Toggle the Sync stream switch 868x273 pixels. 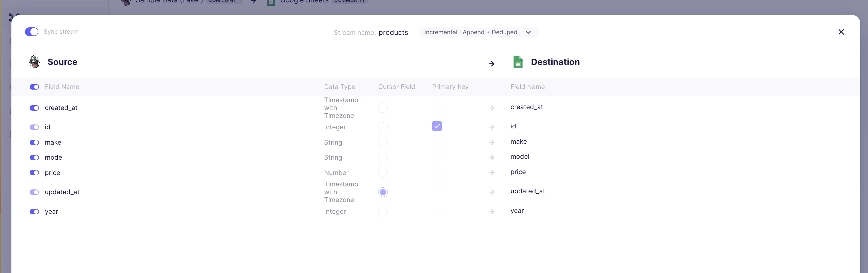point(32,32)
